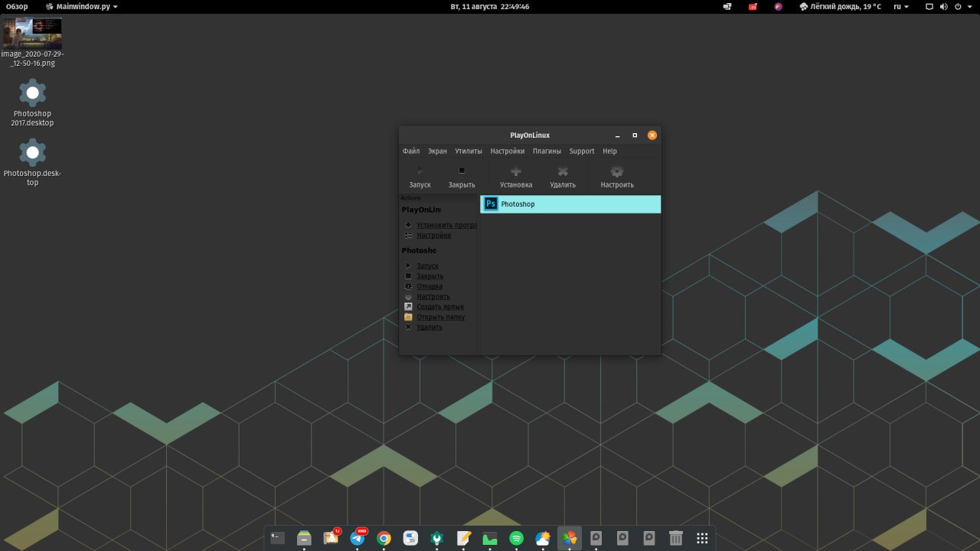Open the Mainwindow.py app menu in top bar
Image resolution: width=980 pixels, height=551 pixels.
(82, 6)
